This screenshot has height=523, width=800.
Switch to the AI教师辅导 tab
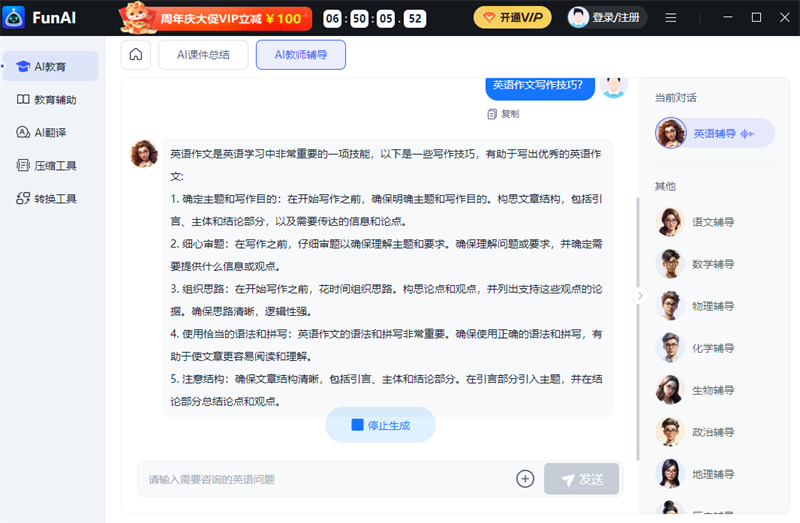coord(301,55)
